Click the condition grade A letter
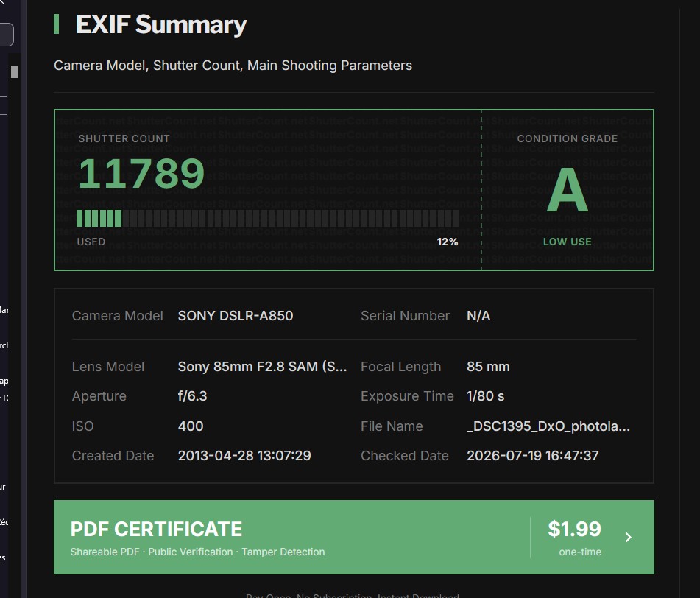This screenshot has width=700, height=598. pos(568,190)
